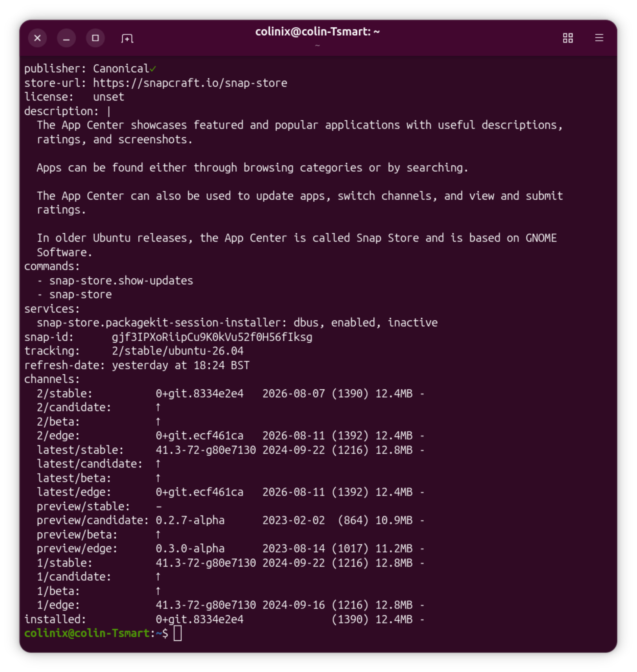Screen dimensions: 637x672
Task: Click revision (1216) in the latest/stable row
Action: [x=350, y=450]
